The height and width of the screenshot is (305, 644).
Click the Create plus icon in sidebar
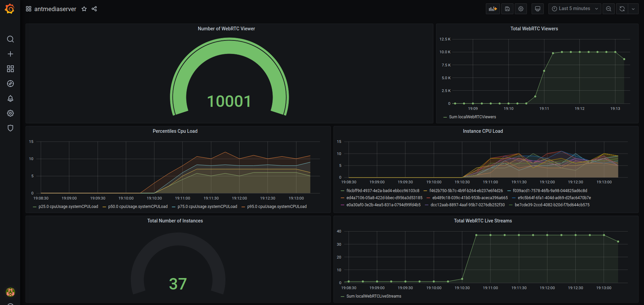click(10, 54)
